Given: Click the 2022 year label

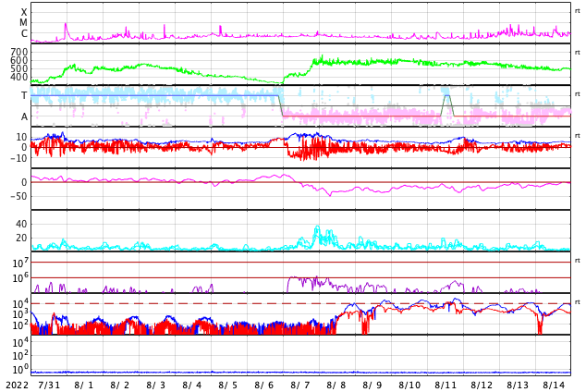Looking at the screenshot, I should [18, 386].
